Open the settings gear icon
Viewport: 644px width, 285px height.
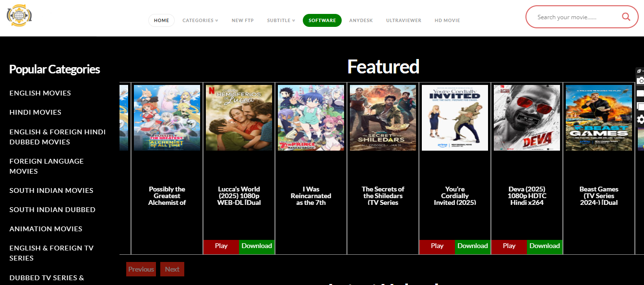640,119
